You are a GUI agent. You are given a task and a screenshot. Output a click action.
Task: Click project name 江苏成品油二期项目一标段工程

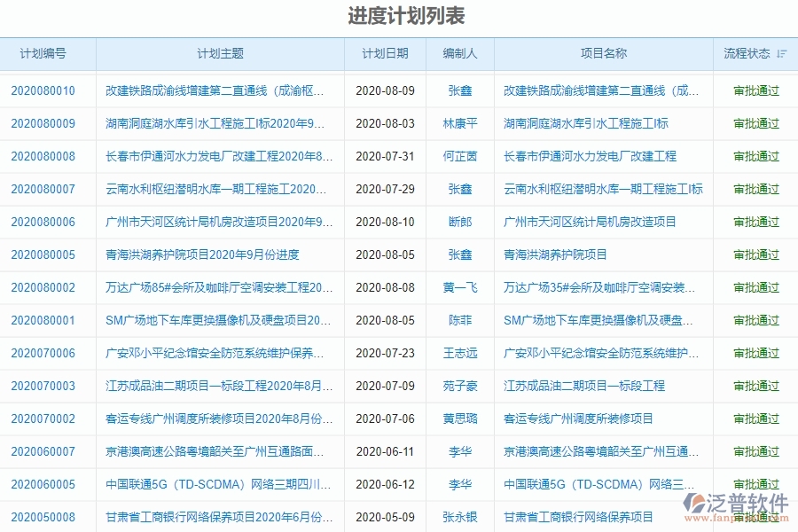(587, 386)
